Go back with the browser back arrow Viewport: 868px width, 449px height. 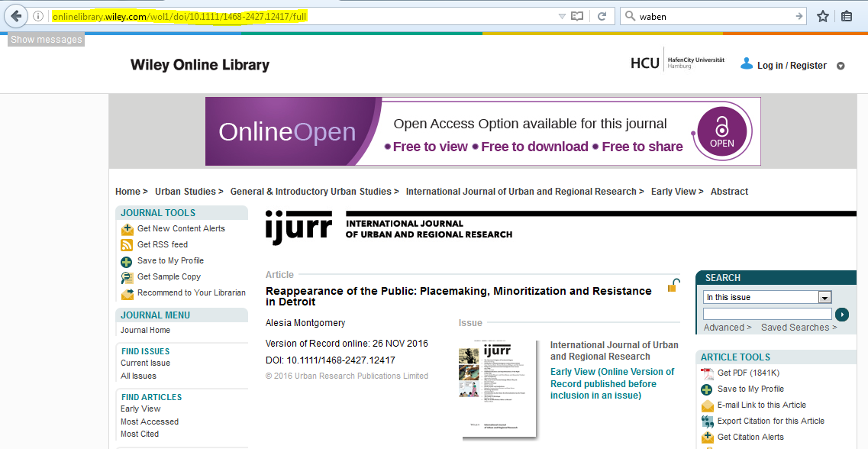point(16,16)
